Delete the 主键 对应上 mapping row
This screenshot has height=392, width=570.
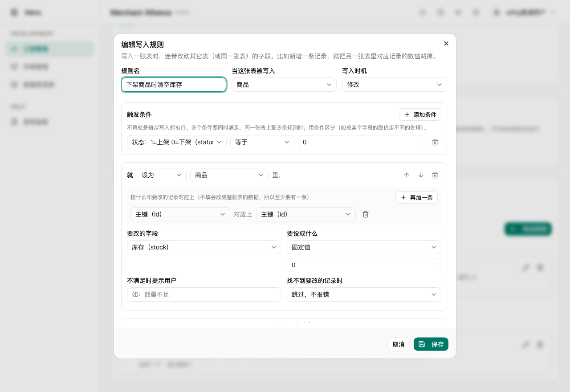[x=366, y=214]
